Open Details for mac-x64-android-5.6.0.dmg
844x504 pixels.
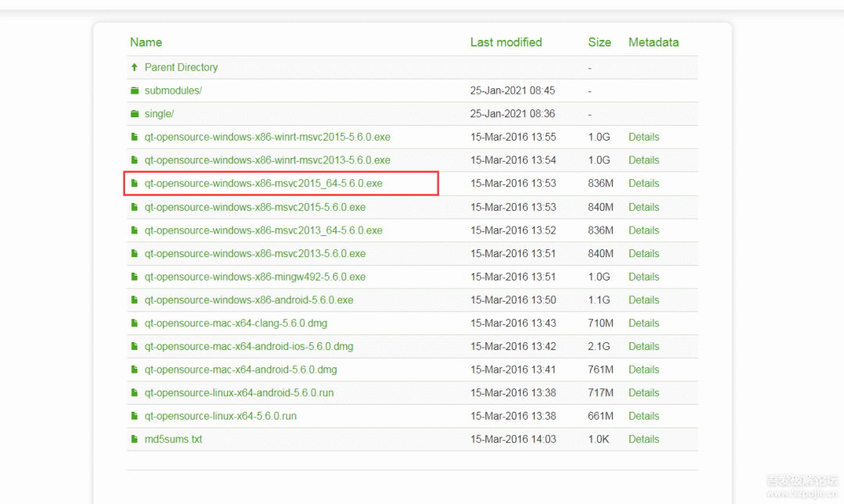coord(644,369)
